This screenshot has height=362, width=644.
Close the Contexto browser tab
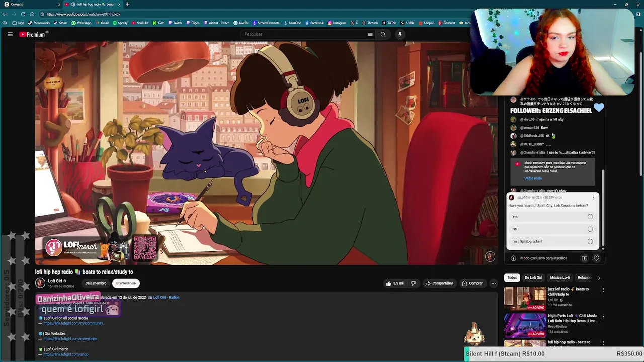(59, 4)
